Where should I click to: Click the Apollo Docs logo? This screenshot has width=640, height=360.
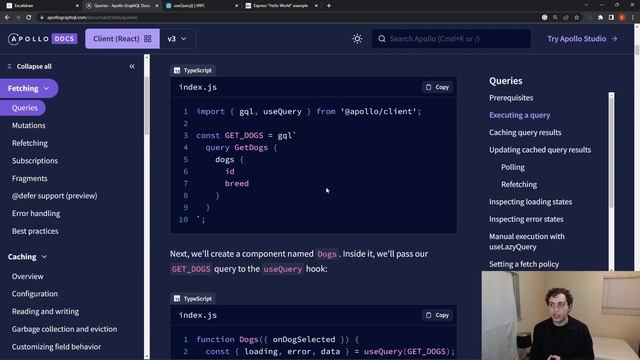point(42,39)
